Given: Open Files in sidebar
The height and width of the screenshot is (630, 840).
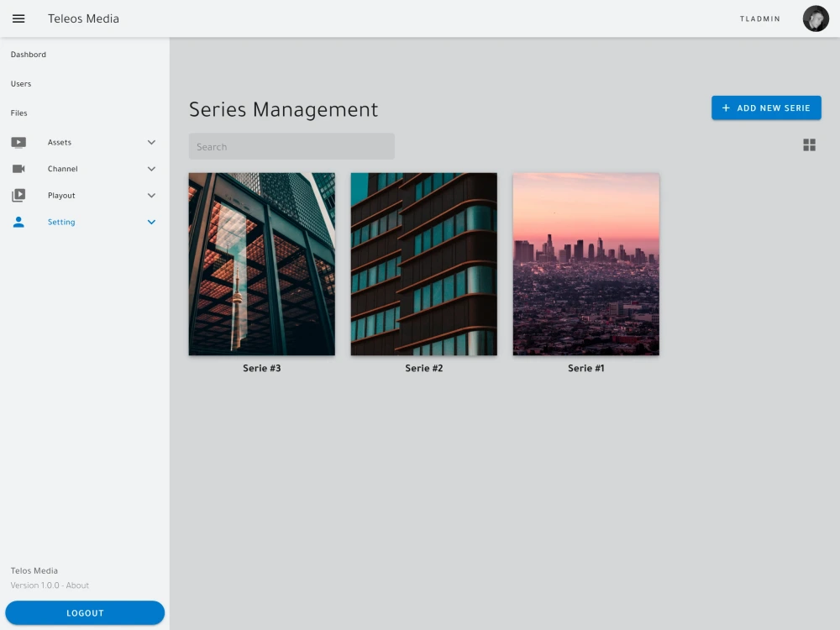Looking at the screenshot, I should coord(18,113).
